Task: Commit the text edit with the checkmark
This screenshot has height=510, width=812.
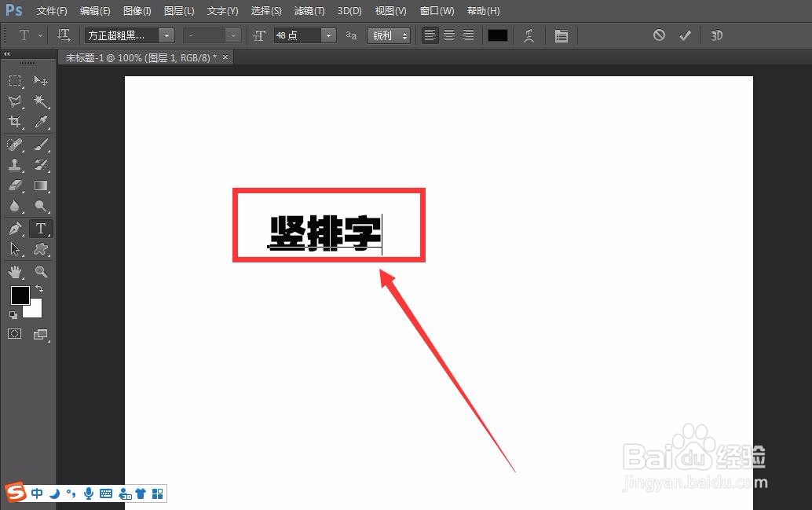Action: (685, 35)
